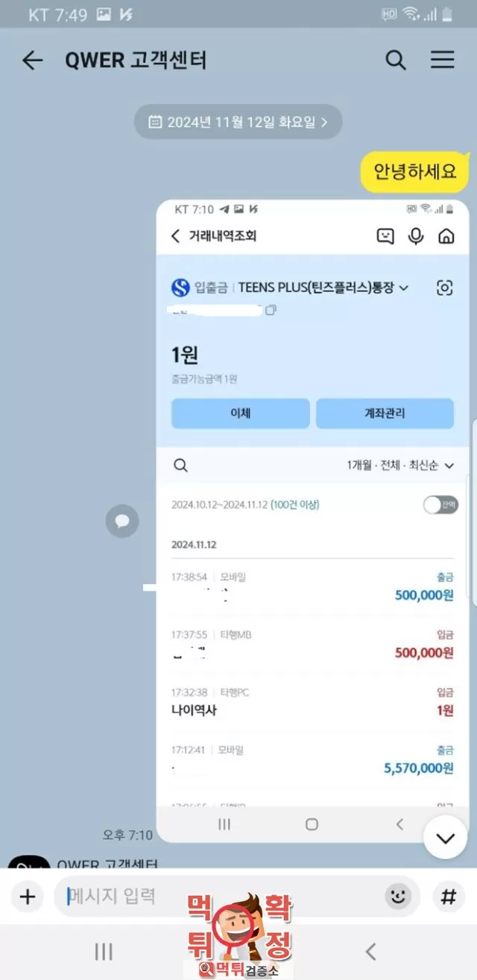Open the date picker for 2024년 11월 12일
Viewport: 477px width, 980px height.
tap(238, 121)
